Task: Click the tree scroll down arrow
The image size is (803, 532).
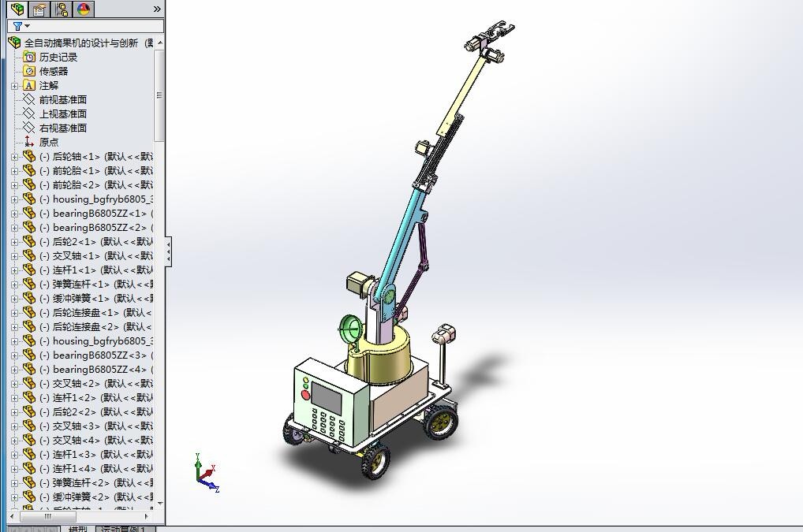Action: point(160,504)
